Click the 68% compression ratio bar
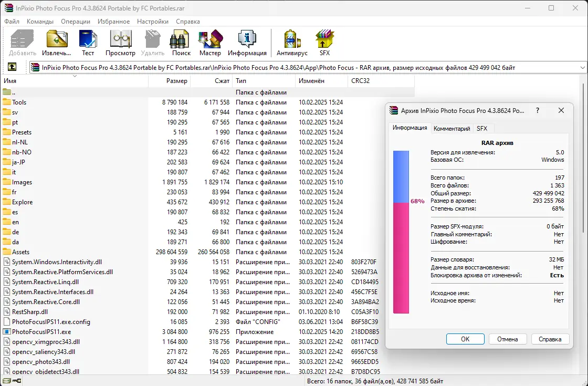Image resolution: width=588 pixels, height=386 pixels. pos(401,232)
